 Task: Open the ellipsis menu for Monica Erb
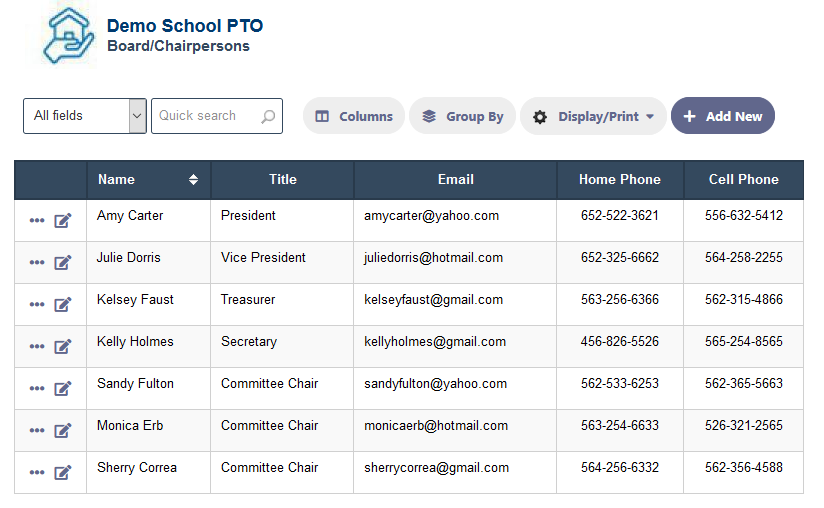pyautogui.click(x=37, y=430)
